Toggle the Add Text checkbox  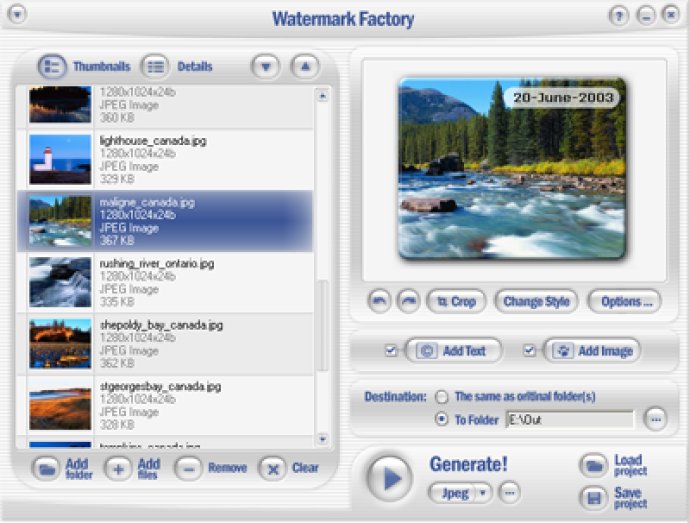(x=390, y=350)
